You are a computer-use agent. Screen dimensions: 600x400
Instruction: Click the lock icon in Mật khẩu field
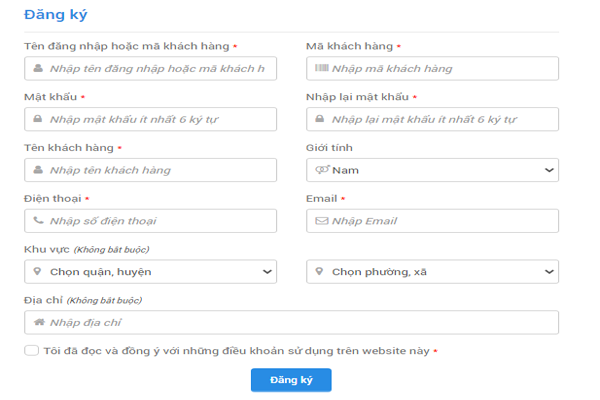tap(38, 119)
